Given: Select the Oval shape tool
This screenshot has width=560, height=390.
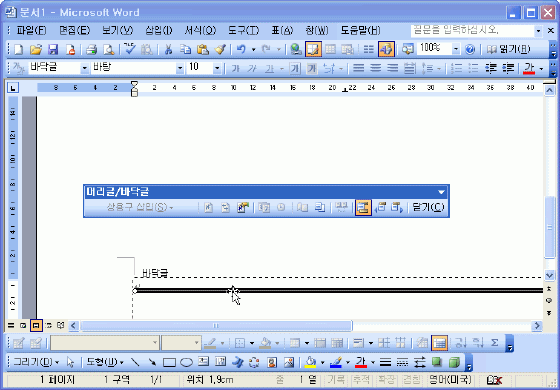Looking at the screenshot, I should (186, 362).
